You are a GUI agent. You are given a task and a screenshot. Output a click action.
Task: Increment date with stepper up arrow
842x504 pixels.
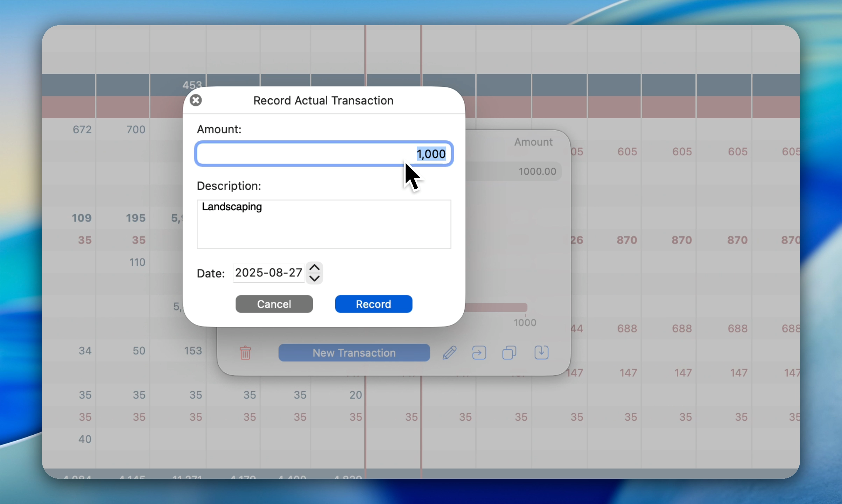tap(314, 268)
